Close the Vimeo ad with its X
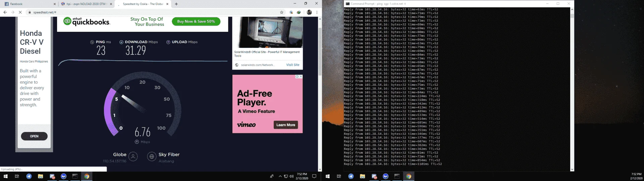 coord(301,76)
